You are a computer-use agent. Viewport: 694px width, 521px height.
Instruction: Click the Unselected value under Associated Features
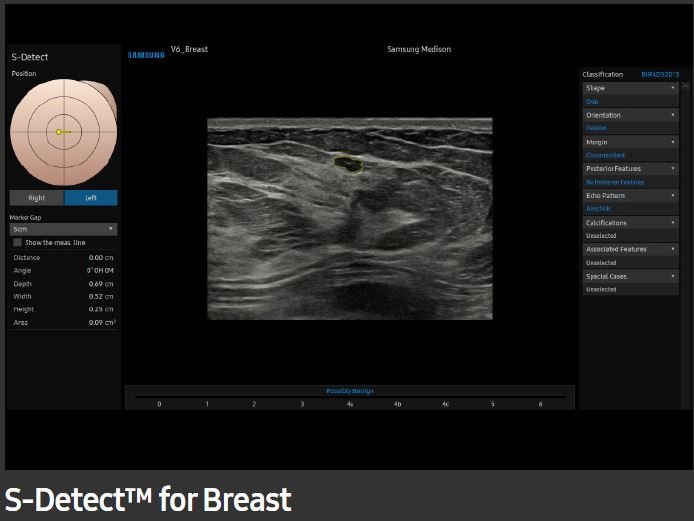tap(601, 263)
